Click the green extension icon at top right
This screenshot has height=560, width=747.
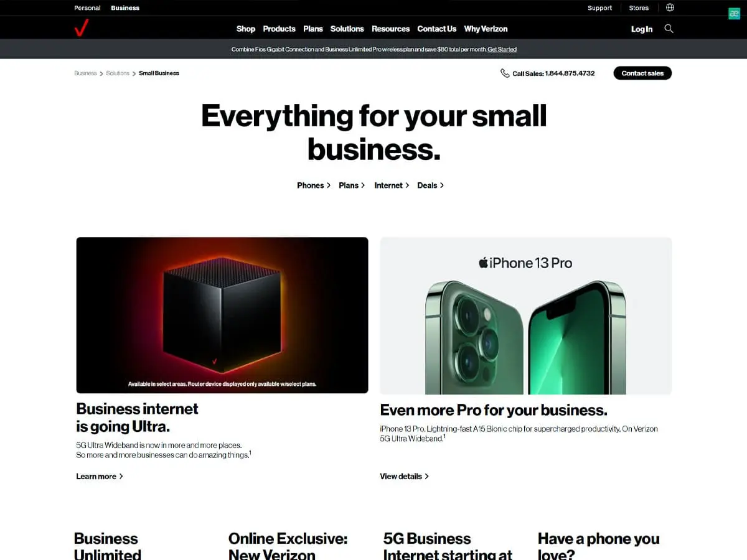click(x=734, y=14)
